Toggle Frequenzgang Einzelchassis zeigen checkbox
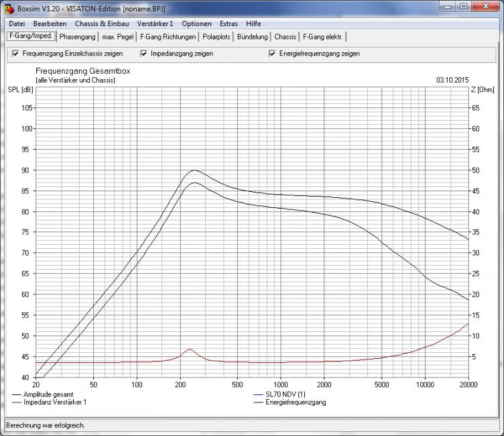Screen dimensions: 504x436 (x=15, y=54)
